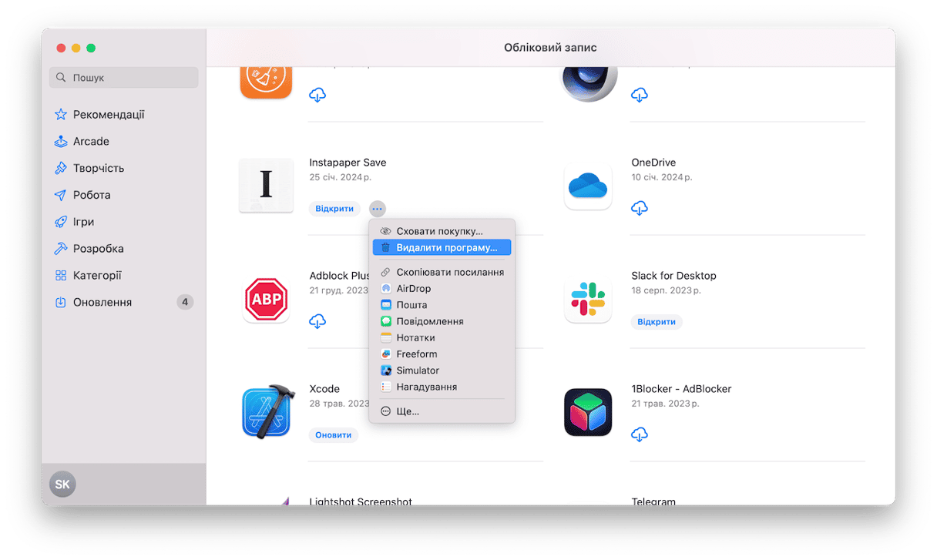Click the Пошук search field

(x=123, y=78)
